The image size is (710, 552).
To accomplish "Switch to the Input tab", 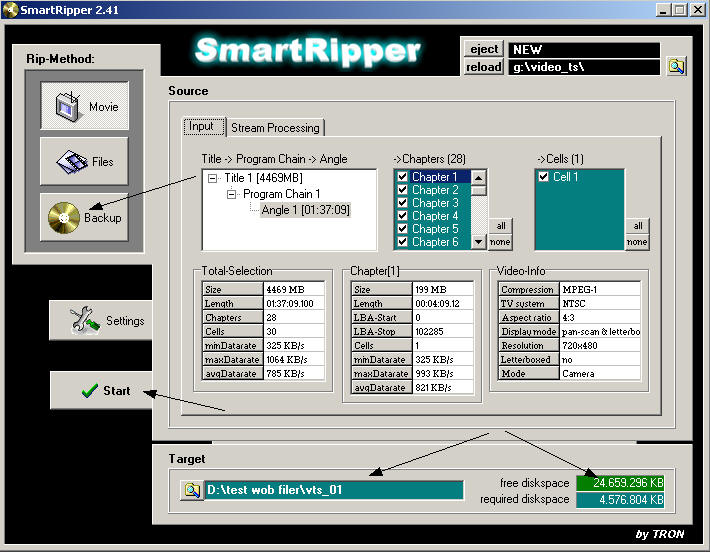I will click(x=204, y=126).
